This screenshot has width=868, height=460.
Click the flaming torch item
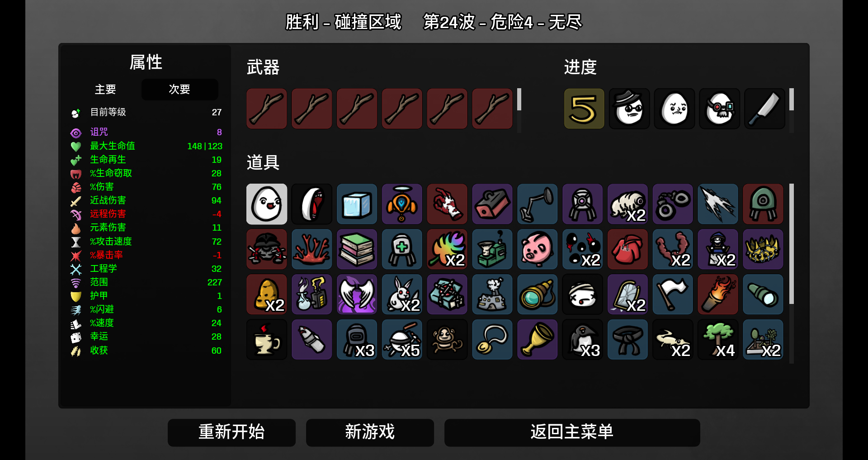click(x=718, y=294)
